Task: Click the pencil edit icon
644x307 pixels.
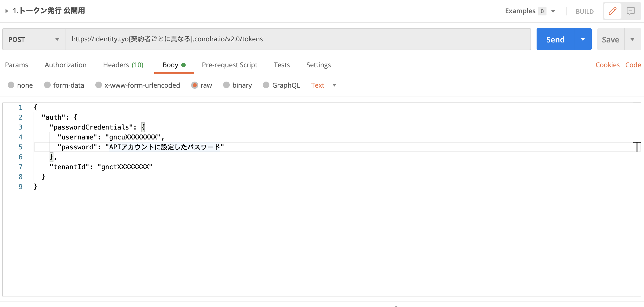Action: 612,11
